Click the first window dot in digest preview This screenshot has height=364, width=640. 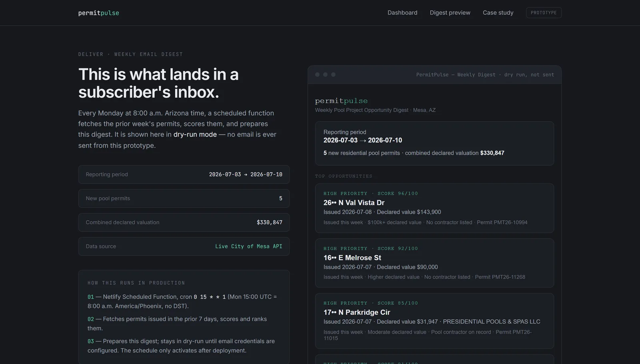click(x=317, y=75)
